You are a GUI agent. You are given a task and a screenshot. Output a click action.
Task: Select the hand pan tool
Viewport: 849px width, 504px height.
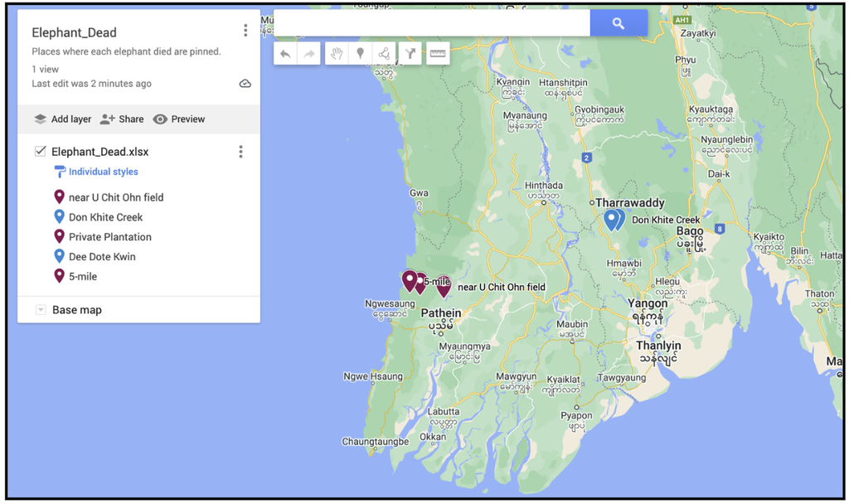click(x=337, y=54)
